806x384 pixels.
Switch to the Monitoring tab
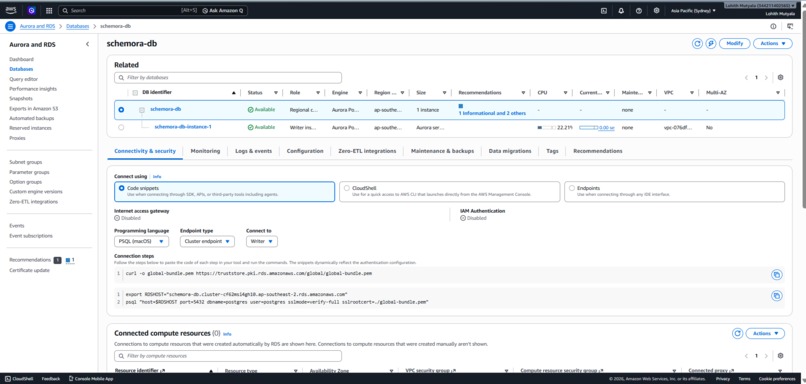click(x=205, y=151)
